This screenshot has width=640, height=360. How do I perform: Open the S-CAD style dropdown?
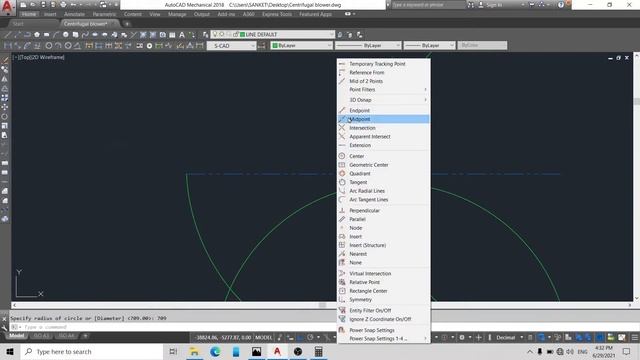[x=231, y=46]
